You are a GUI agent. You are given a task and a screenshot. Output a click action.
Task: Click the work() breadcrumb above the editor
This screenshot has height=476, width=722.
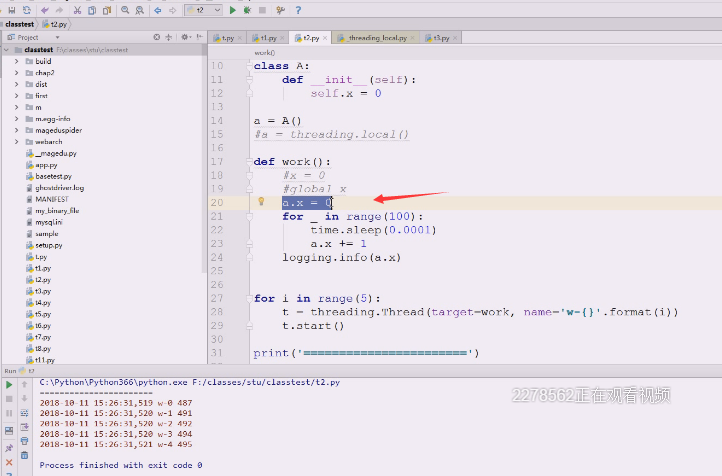pyautogui.click(x=264, y=52)
